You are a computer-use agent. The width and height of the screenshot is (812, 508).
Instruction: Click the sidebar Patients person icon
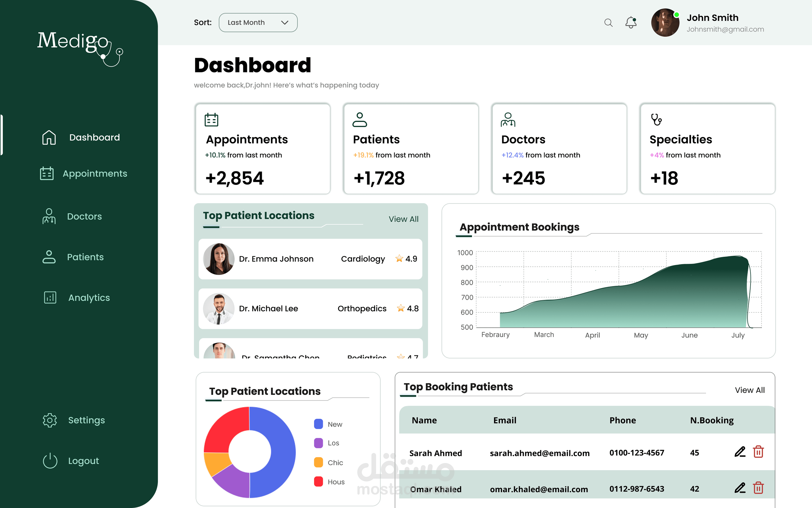point(49,257)
